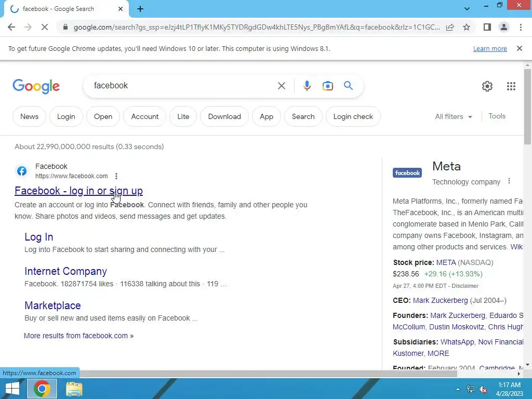The width and height of the screenshot is (532, 399).
Task: Select the Download filter chip
Action: [224, 116]
